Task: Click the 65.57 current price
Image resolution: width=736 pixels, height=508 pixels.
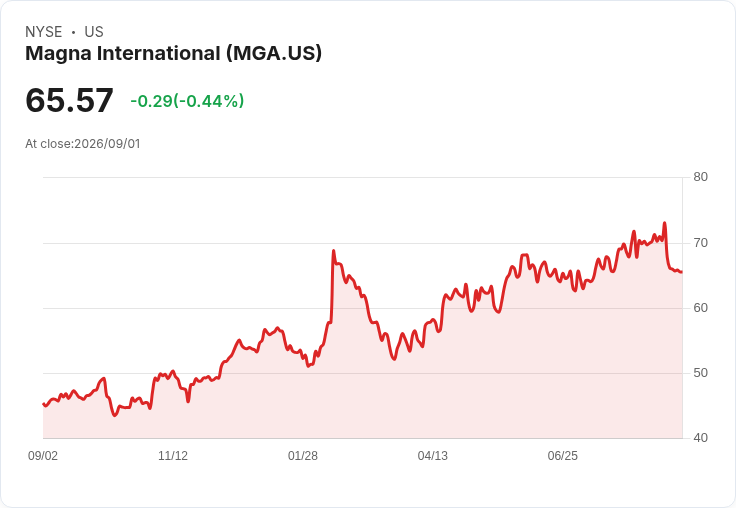Action: [69, 100]
